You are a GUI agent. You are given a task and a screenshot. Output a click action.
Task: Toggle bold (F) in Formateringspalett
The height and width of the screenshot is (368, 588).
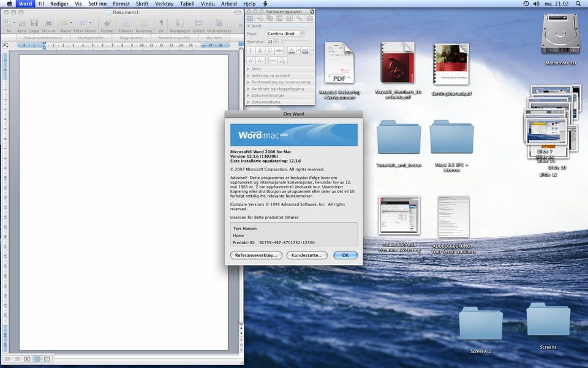click(251, 50)
